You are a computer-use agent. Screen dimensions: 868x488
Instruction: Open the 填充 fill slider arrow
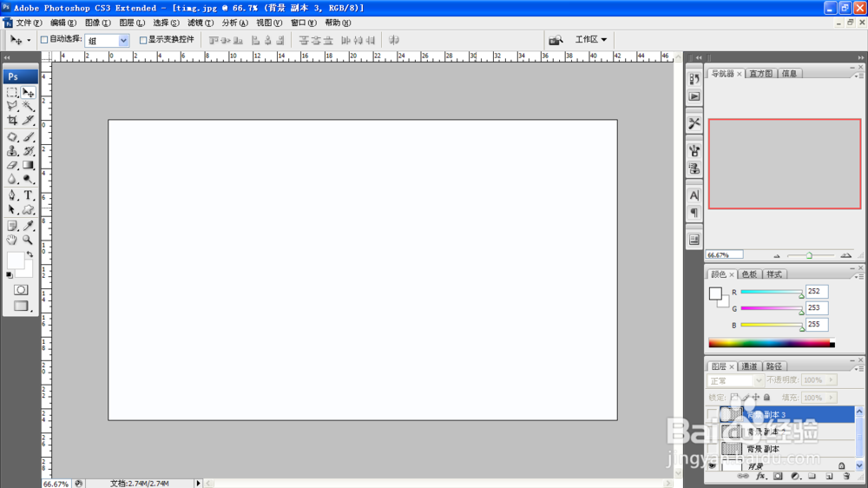[x=831, y=398]
